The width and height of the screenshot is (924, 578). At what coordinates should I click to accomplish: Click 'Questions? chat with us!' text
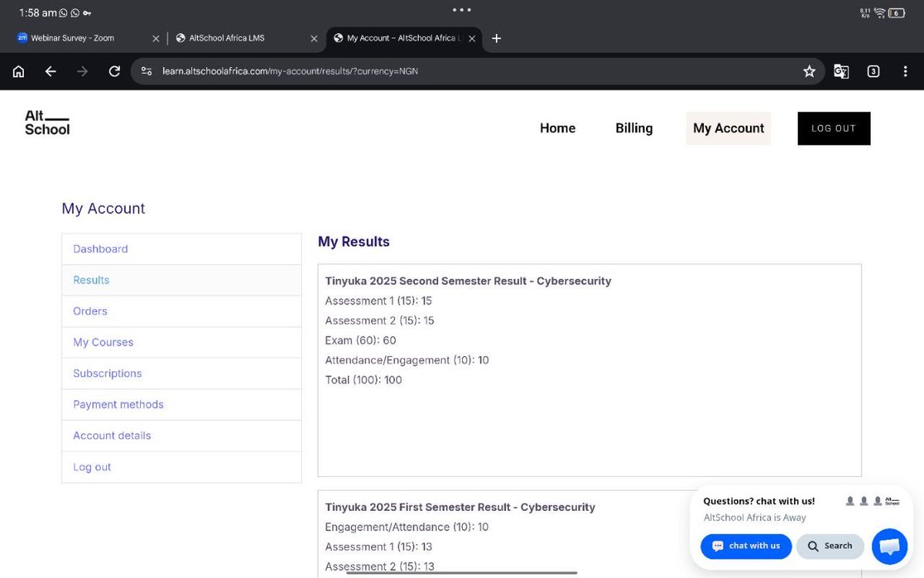(x=758, y=501)
